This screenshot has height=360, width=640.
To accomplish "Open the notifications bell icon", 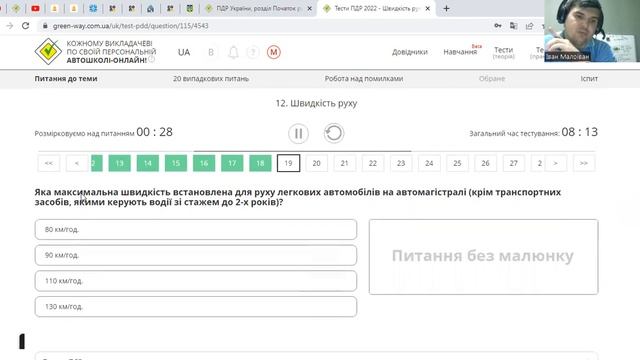I will [233, 52].
